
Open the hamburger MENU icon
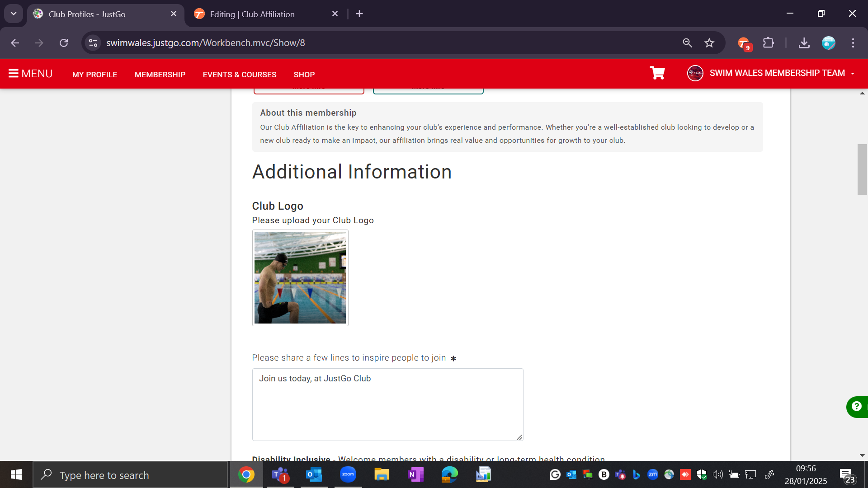point(14,73)
